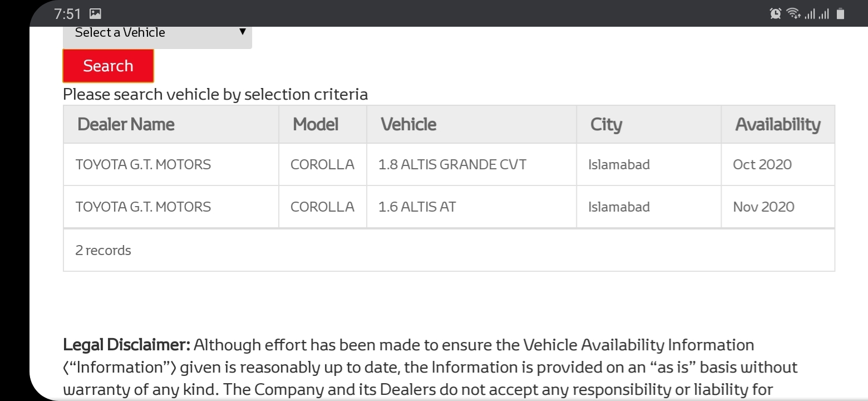Select the 1.6 ALTIS AT vehicle cell
This screenshot has height=401, width=868.
417,207
